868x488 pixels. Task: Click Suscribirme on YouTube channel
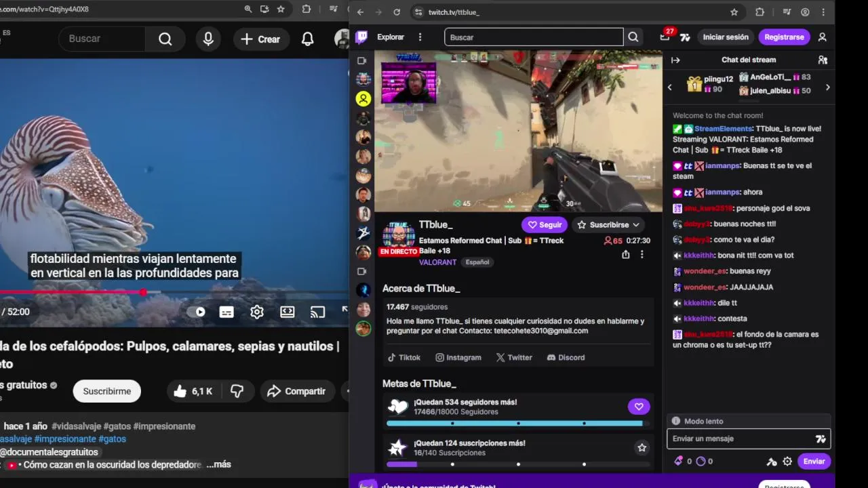pyautogui.click(x=106, y=391)
